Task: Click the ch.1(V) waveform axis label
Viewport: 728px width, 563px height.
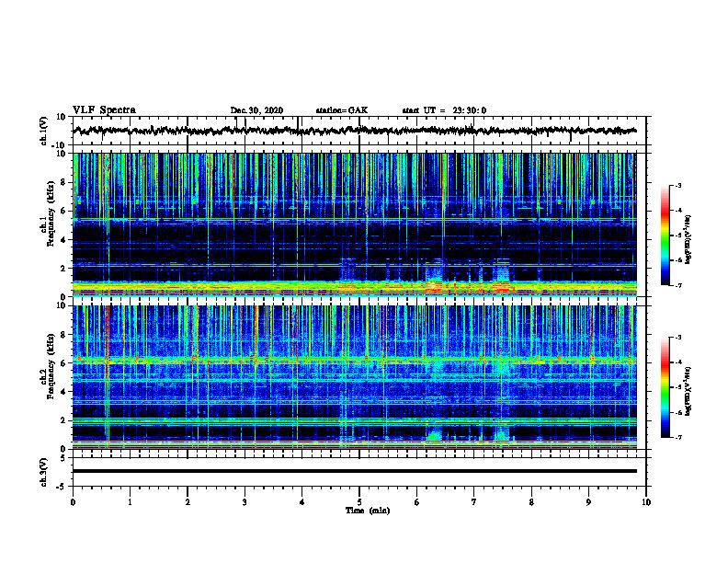Action: [44, 131]
